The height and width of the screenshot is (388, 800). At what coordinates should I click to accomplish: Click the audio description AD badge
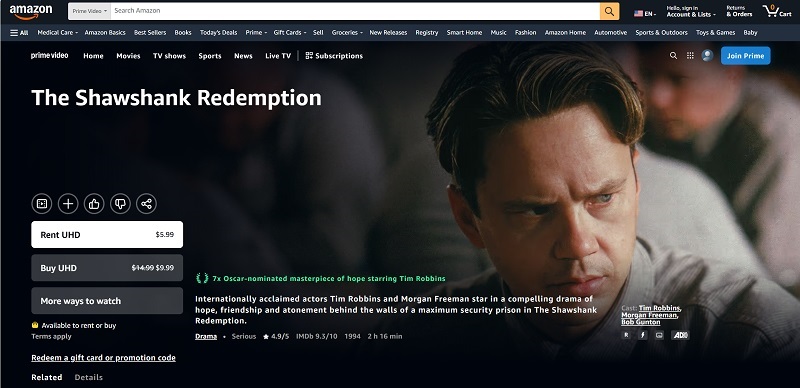(x=680, y=335)
